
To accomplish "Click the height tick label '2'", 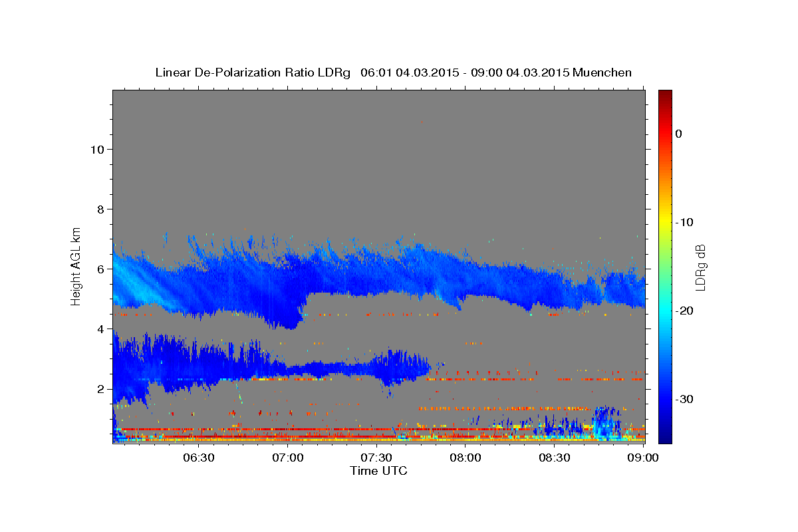I will click(100, 388).
